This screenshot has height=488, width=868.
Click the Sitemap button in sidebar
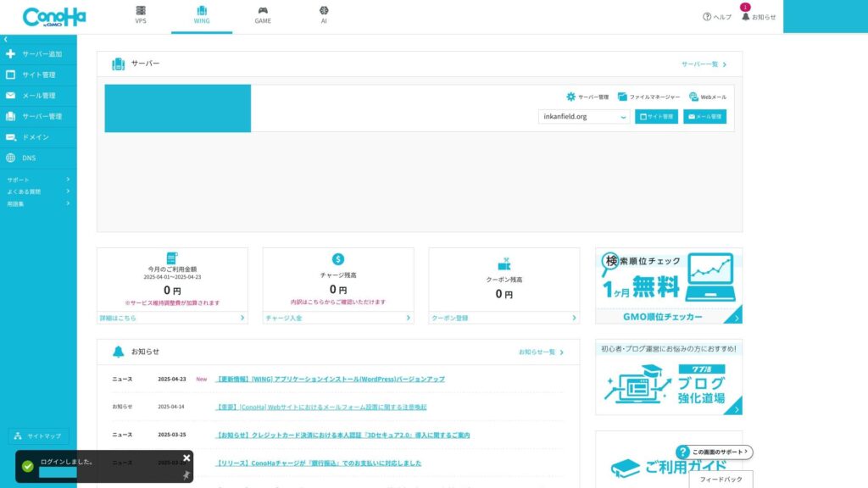(38, 435)
